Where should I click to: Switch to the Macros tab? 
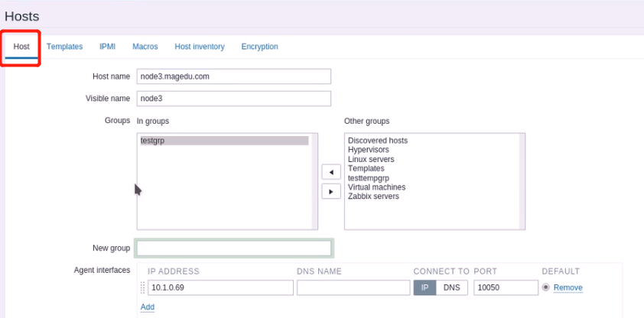point(145,47)
